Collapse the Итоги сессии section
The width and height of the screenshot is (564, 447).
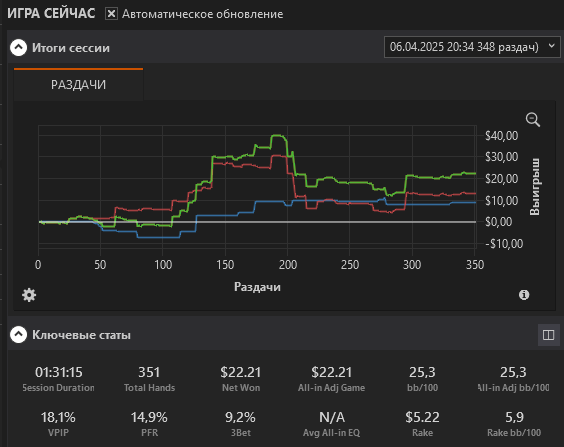coord(18,47)
